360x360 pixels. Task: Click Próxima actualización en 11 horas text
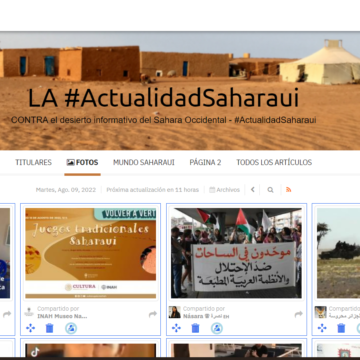coord(153,190)
